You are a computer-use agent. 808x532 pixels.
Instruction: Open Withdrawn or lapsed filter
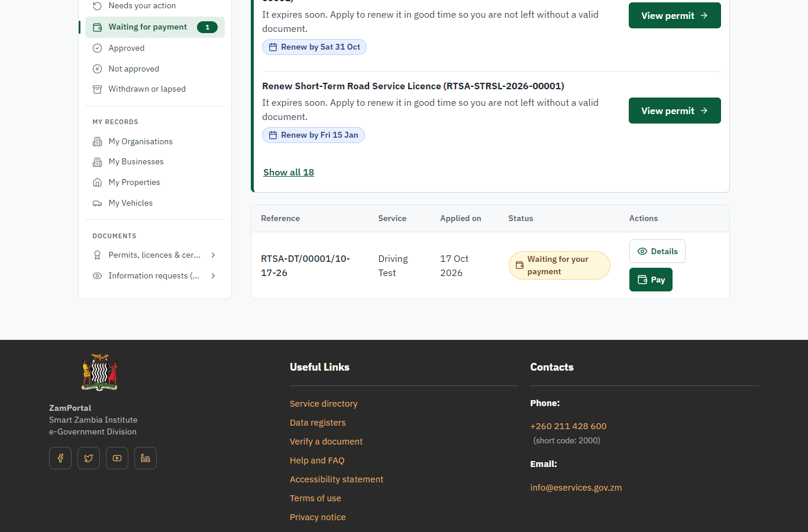[x=155, y=89]
